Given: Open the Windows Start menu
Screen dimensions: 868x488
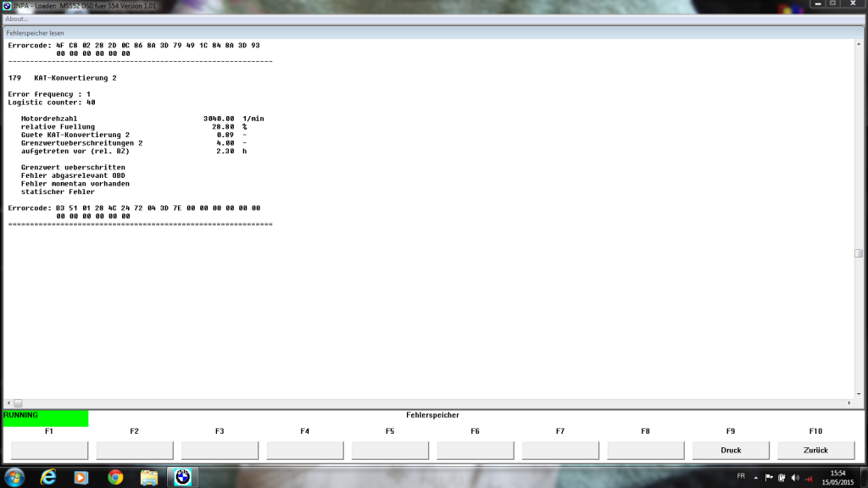Looking at the screenshot, I should click(x=14, y=477).
